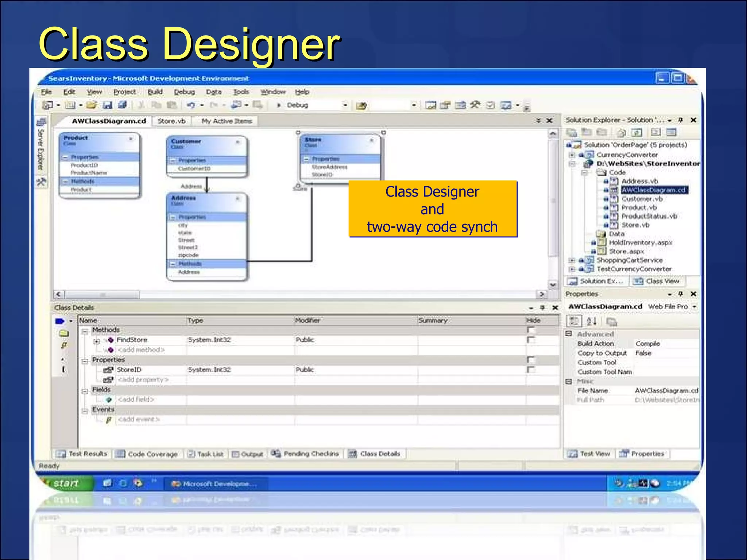Click the Properties Categorized view icon
Viewport: 747px width, 560px height.
click(574, 321)
